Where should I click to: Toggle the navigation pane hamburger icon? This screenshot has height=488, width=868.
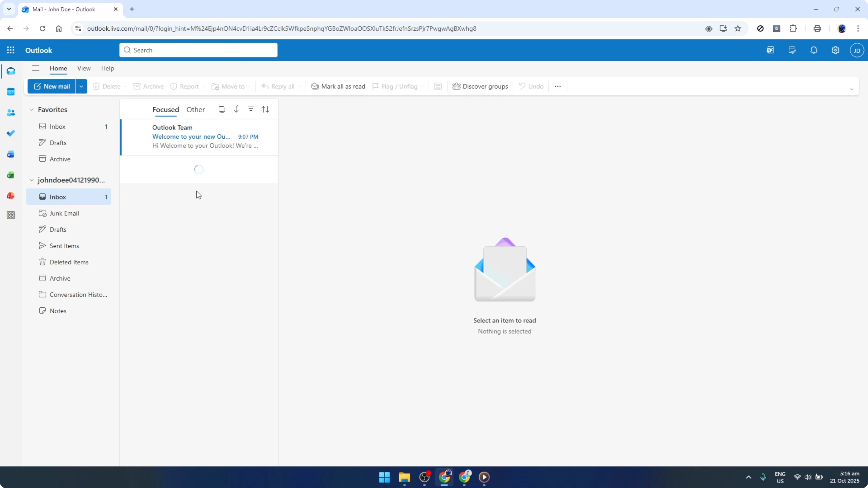click(x=36, y=68)
